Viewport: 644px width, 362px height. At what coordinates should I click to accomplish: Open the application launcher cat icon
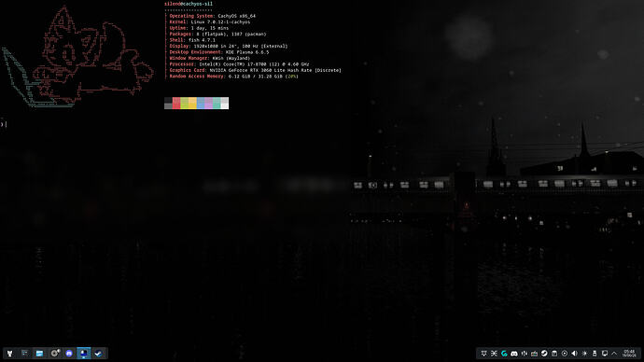[9, 354]
